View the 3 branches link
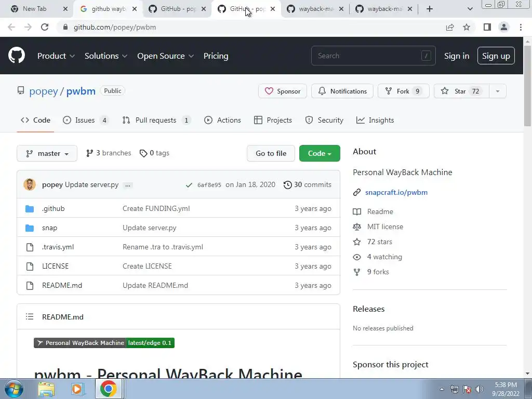 109,153
